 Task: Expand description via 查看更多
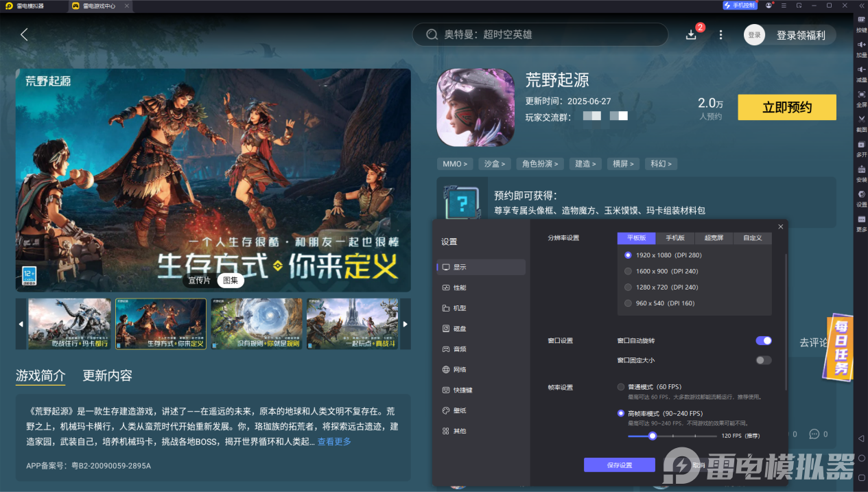coord(334,442)
